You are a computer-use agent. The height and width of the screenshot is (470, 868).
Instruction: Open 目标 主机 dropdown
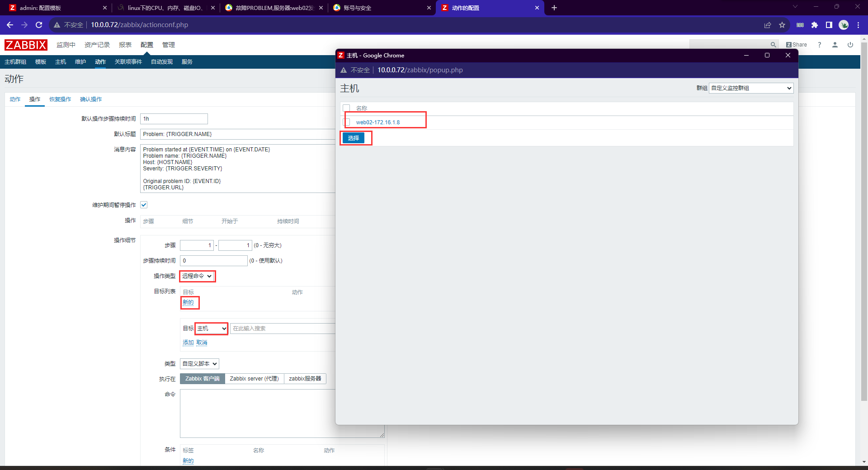(x=211, y=329)
